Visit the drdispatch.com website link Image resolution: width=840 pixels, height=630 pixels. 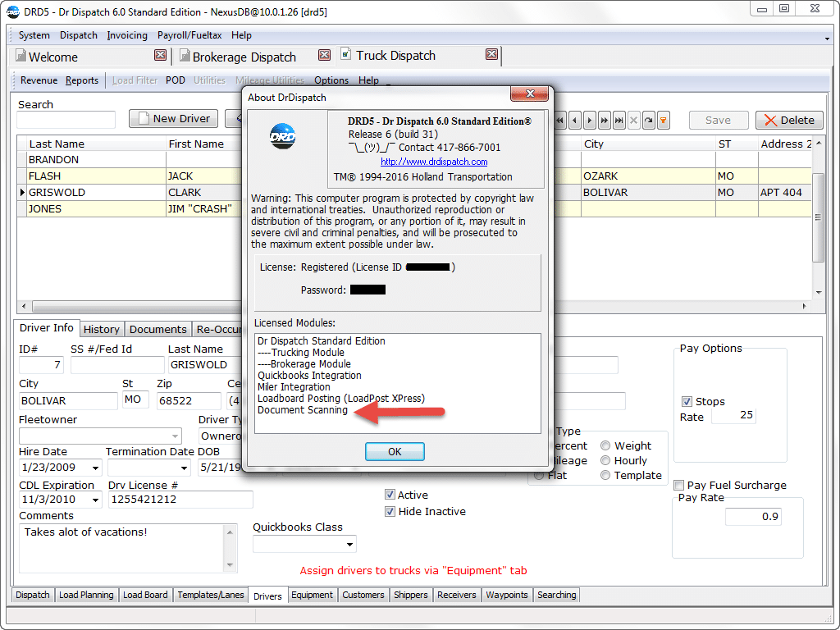click(434, 162)
